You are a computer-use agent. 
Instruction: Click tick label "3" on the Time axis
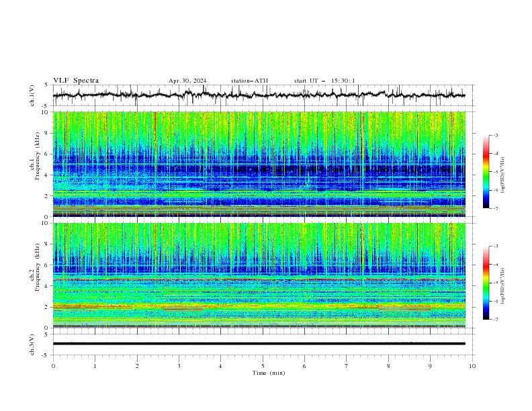(179, 366)
